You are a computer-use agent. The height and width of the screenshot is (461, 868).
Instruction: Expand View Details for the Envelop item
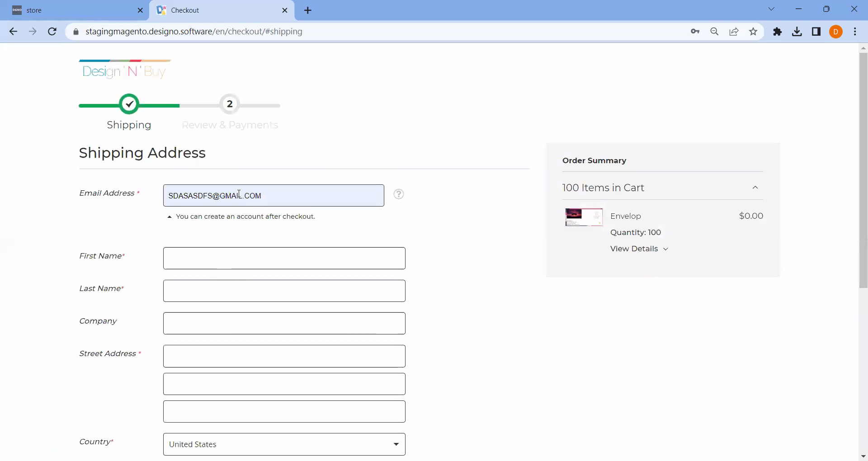pyautogui.click(x=639, y=249)
